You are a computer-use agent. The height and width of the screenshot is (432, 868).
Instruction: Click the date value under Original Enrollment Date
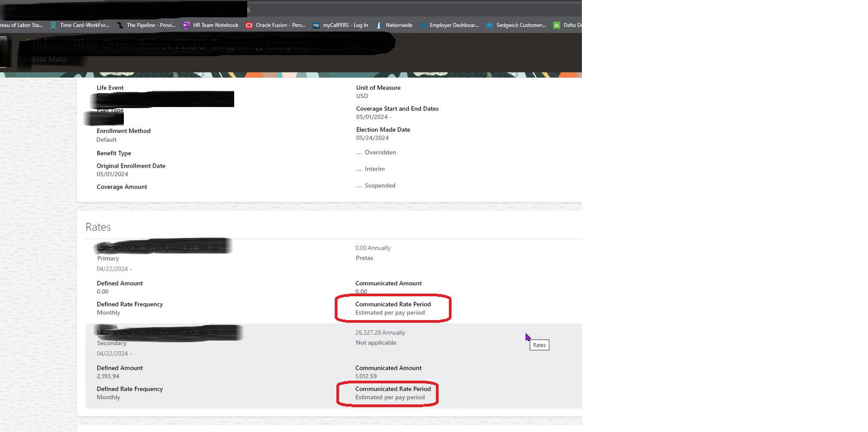point(112,174)
